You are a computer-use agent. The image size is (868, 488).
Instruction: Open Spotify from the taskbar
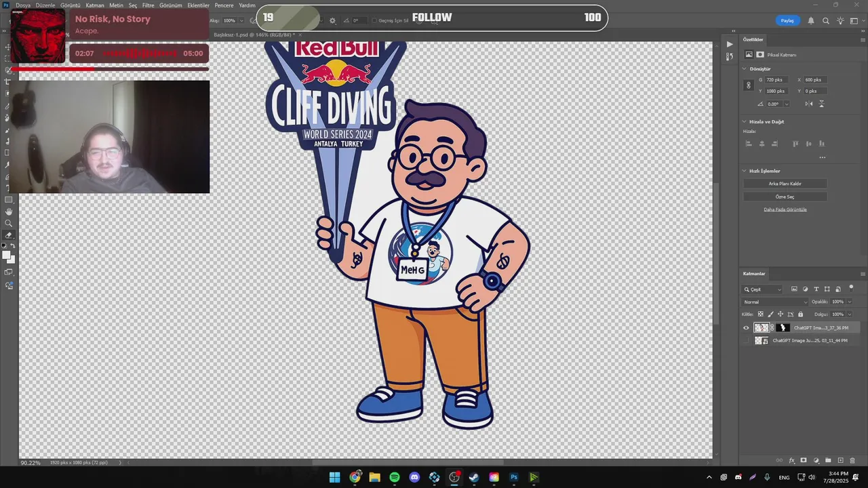pos(395,477)
